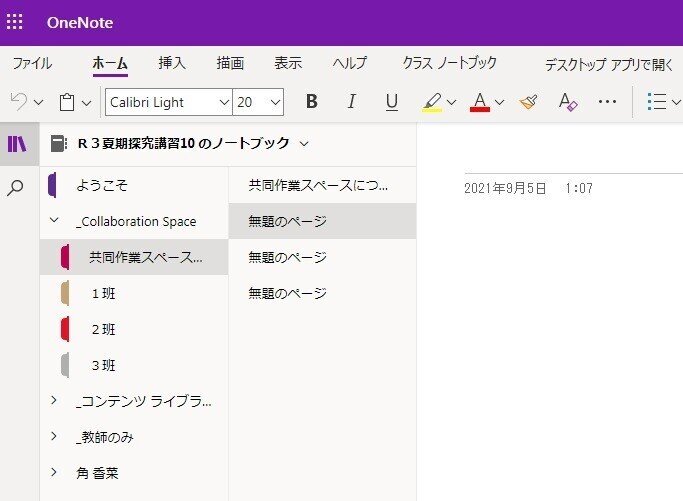The height and width of the screenshot is (501, 683).
Task: Open the bullet list style dropdown arrow
Action: tap(676, 103)
